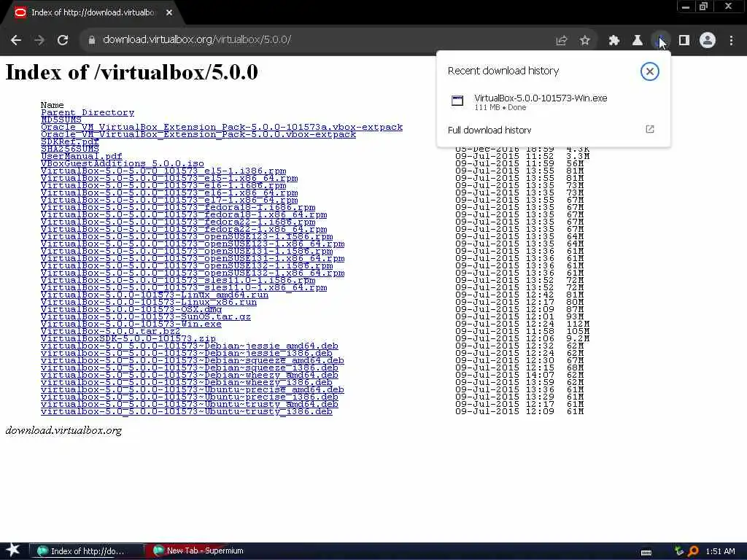Open the Chrome Labs flask icon
This screenshot has width=747, height=560.
(638, 41)
